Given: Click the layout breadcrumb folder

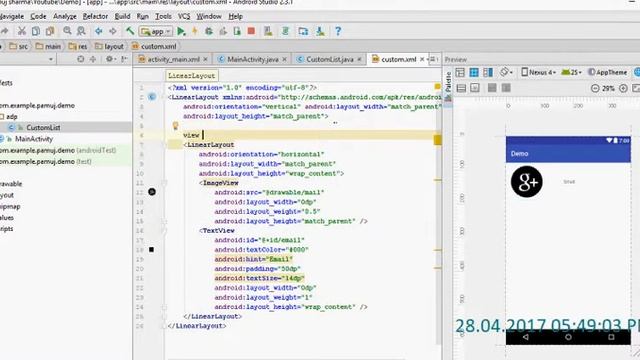Looking at the screenshot, I should click(x=109, y=46).
